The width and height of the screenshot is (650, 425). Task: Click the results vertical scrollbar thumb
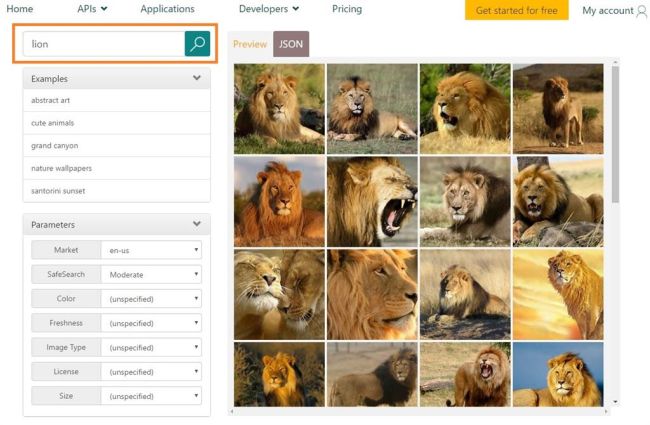pyautogui.click(x=615, y=135)
